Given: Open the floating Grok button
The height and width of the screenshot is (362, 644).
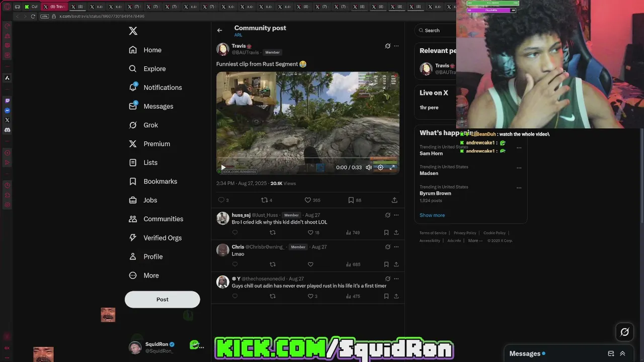Looking at the screenshot, I should pos(624,332).
